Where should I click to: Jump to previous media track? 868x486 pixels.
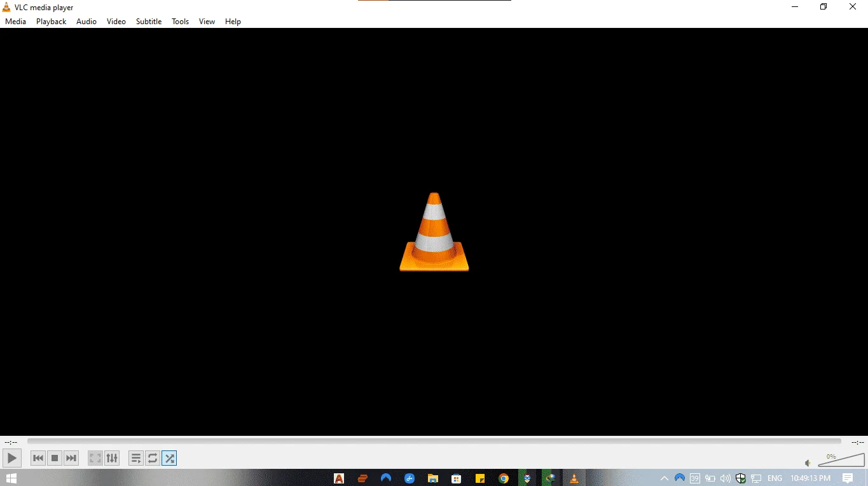pos(38,457)
